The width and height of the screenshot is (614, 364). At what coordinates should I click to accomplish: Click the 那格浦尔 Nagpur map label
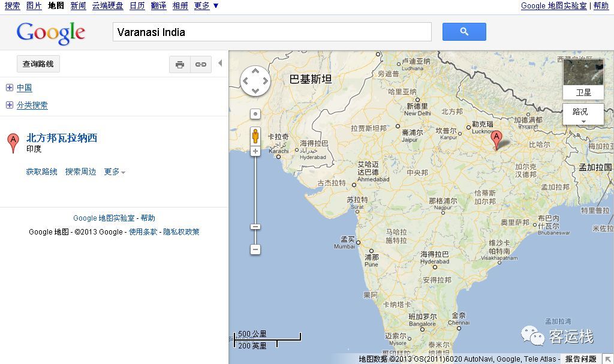[x=443, y=204]
